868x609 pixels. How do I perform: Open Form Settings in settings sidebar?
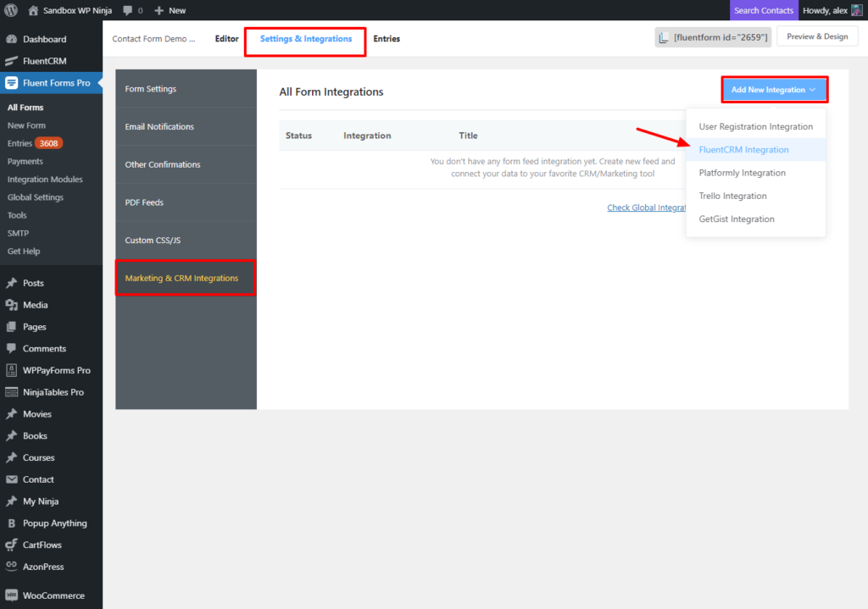pos(186,89)
